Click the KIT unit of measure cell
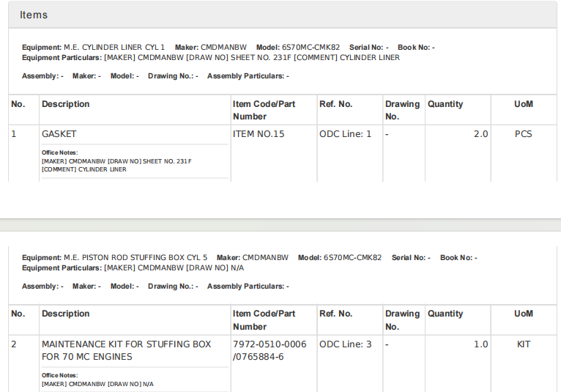This screenshot has height=392, width=561. tap(523, 344)
